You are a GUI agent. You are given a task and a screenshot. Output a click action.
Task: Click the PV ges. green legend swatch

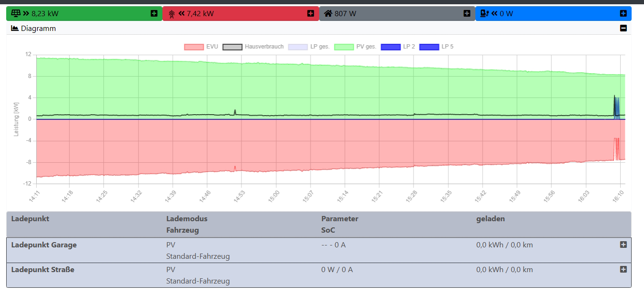click(343, 47)
